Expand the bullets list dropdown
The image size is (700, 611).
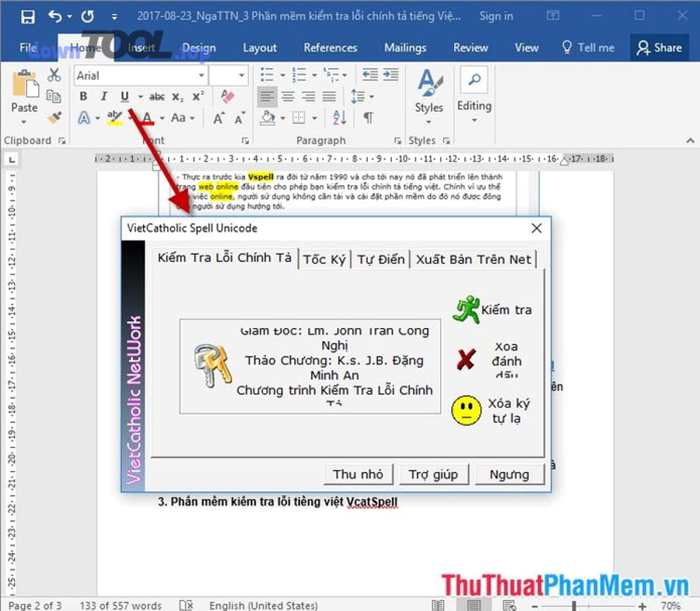[282, 75]
